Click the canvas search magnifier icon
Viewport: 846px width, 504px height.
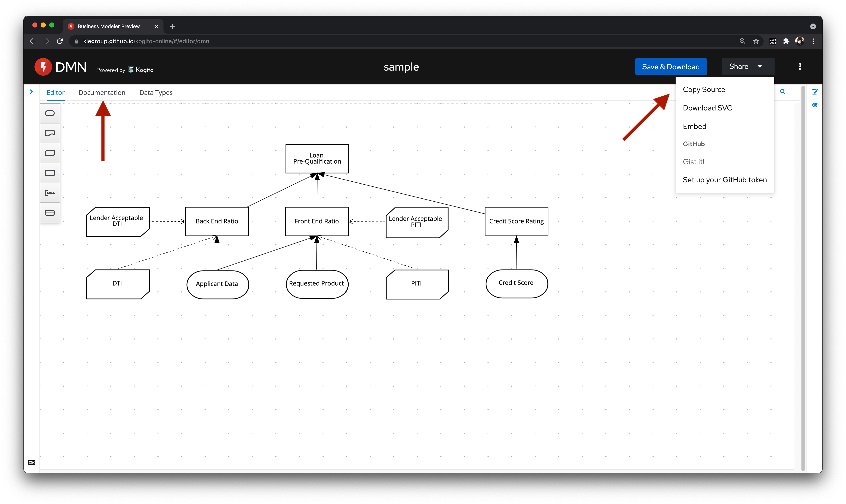783,92
